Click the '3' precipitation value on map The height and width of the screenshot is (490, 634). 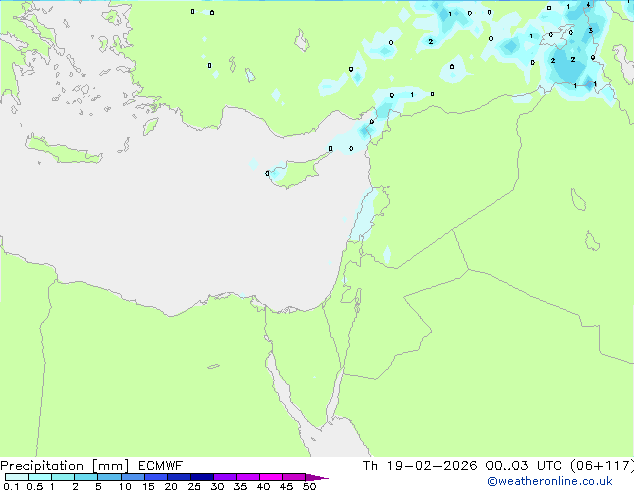[x=591, y=31]
